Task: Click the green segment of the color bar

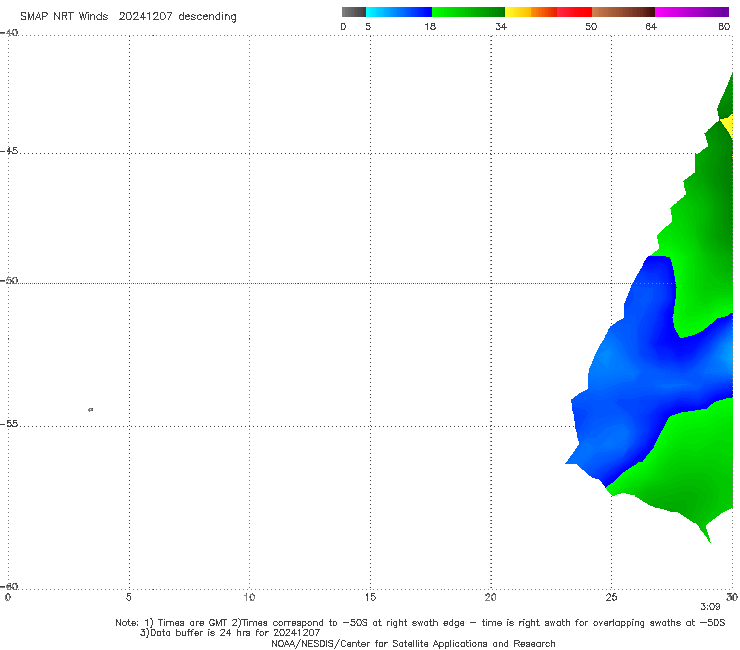Action: click(x=468, y=12)
